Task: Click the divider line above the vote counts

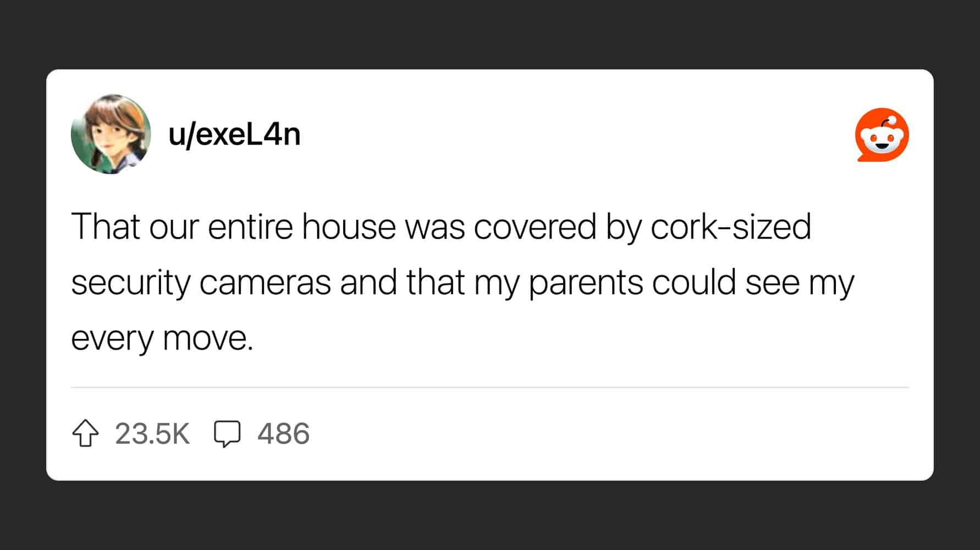Action: 489,387
